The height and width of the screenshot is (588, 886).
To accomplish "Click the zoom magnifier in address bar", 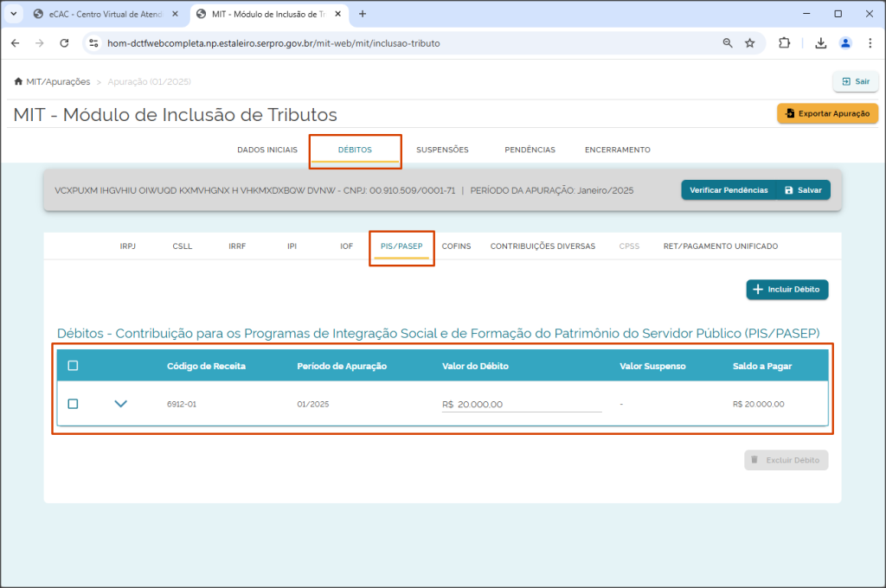I will 728,43.
